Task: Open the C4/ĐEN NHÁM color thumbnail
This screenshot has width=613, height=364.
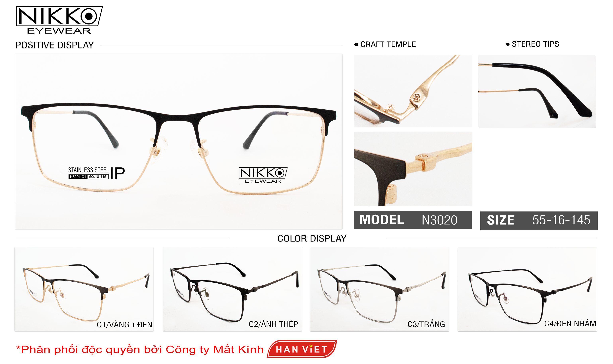Action: (x=527, y=289)
